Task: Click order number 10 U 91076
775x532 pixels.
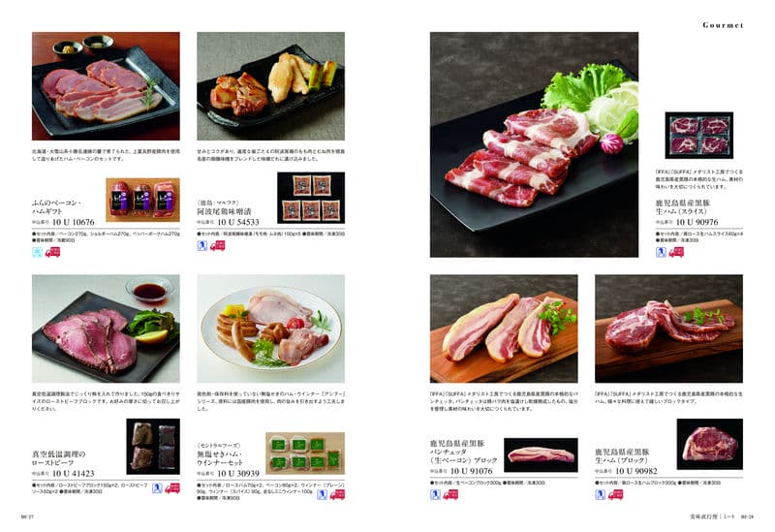Action: (x=471, y=471)
